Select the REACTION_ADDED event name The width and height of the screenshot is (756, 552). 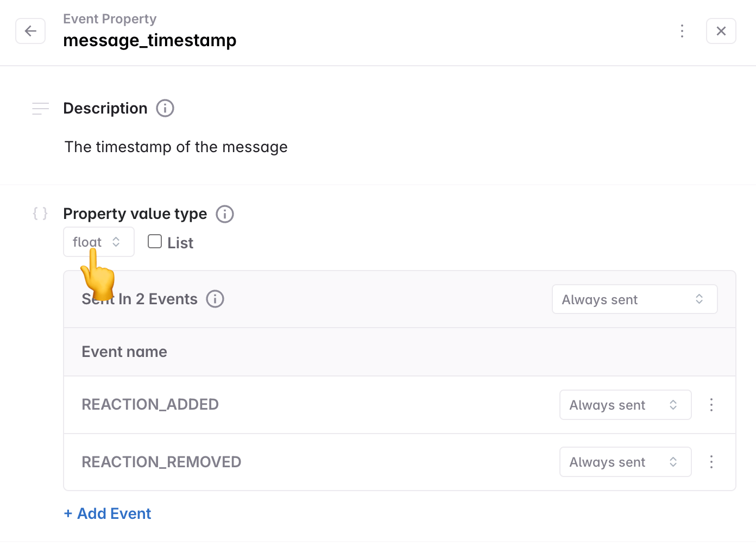tap(150, 405)
